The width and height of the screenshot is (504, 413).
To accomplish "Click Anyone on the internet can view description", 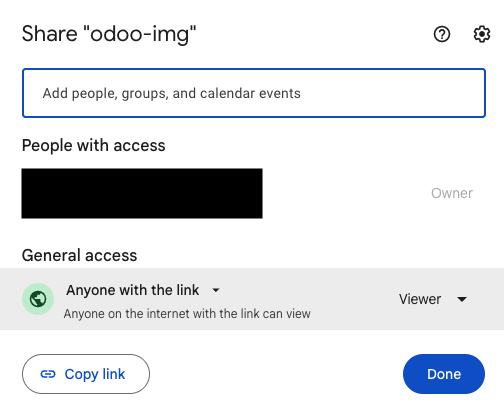I will pos(187,314).
